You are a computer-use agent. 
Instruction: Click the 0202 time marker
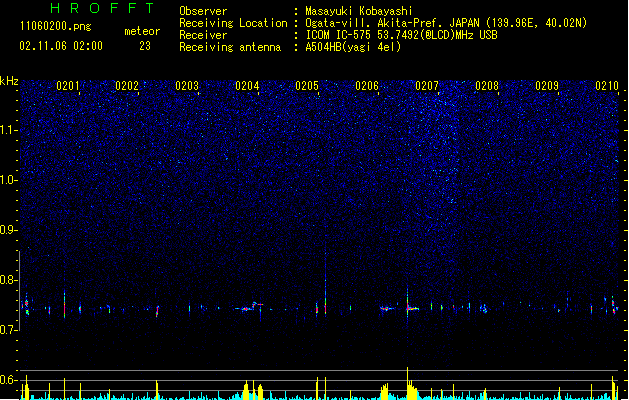(x=127, y=85)
